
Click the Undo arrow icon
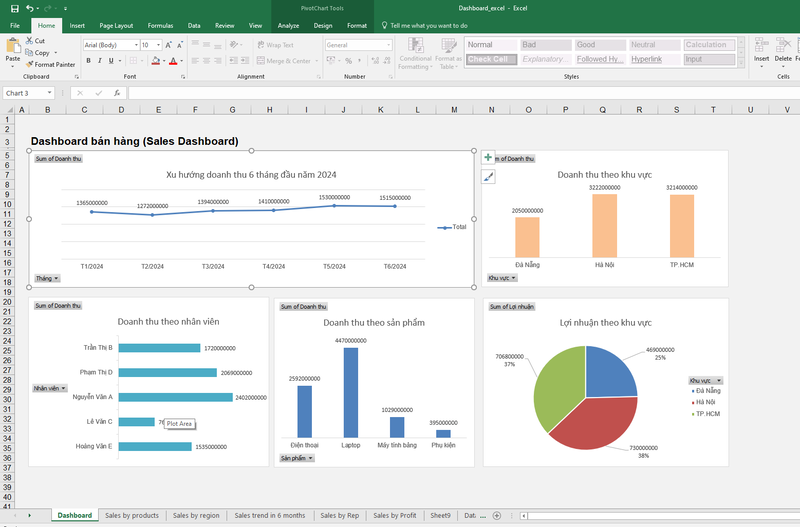pyautogui.click(x=30, y=8)
